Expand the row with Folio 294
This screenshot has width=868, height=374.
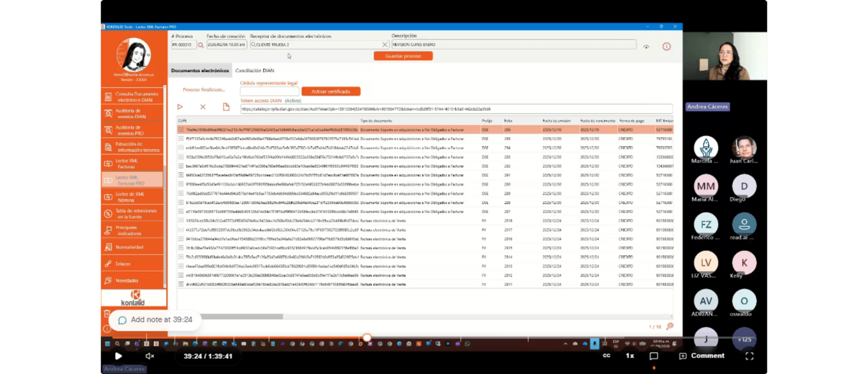point(181,147)
